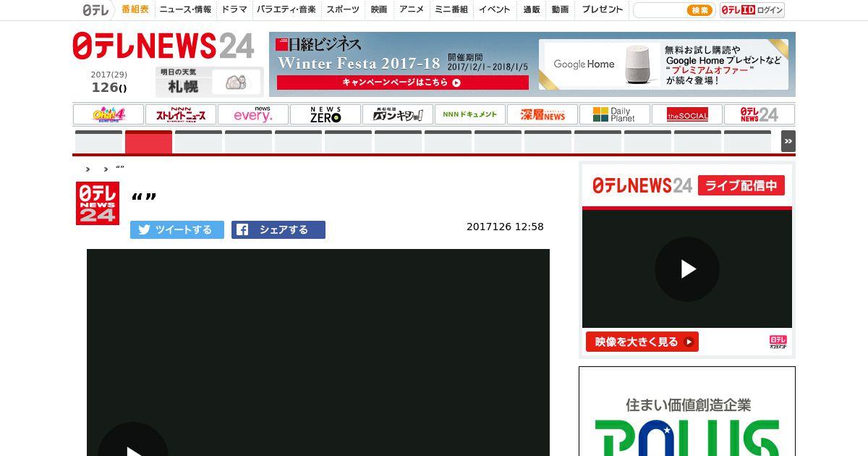Image resolution: width=868 pixels, height=456 pixels.
Task: Open プレゼント menu item
Action: (x=603, y=10)
